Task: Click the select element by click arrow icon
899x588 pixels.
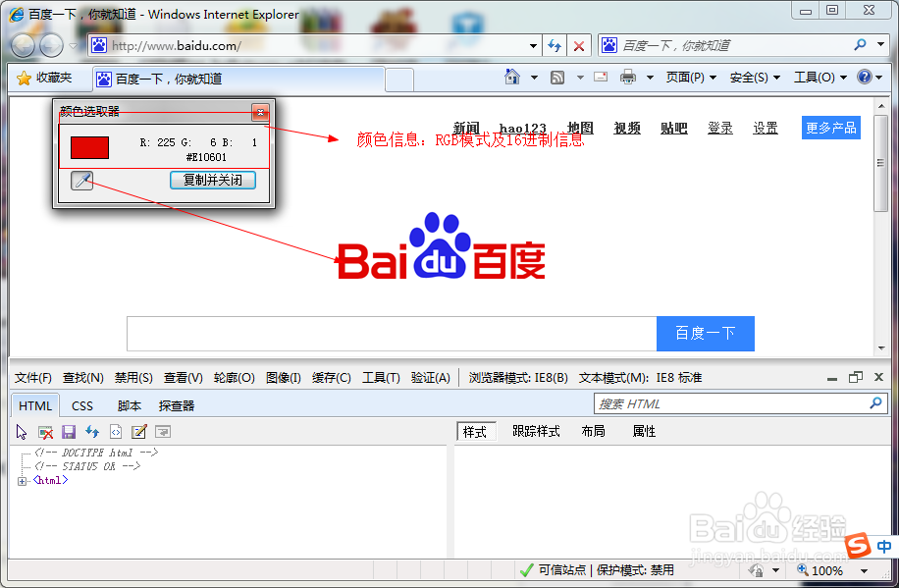Action: pos(22,431)
